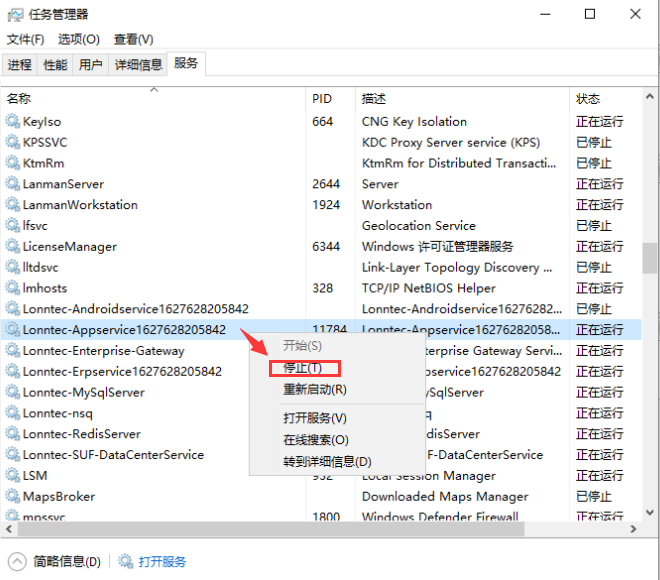Click the gear icon beside LSM
Image resolution: width=660 pixels, height=580 pixels.
pyautogui.click(x=13, y=476)
